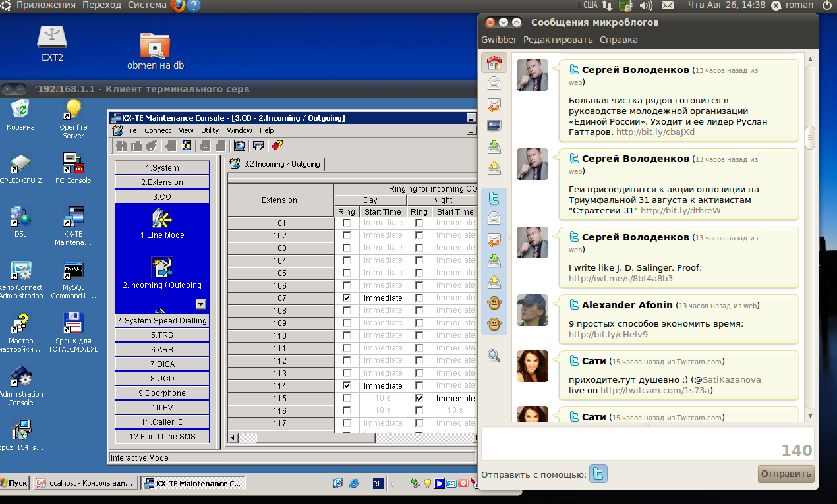Uncheck Day Ring for extension 107
The height and width of the screenshot is (504, 837).
pos(347,298)
